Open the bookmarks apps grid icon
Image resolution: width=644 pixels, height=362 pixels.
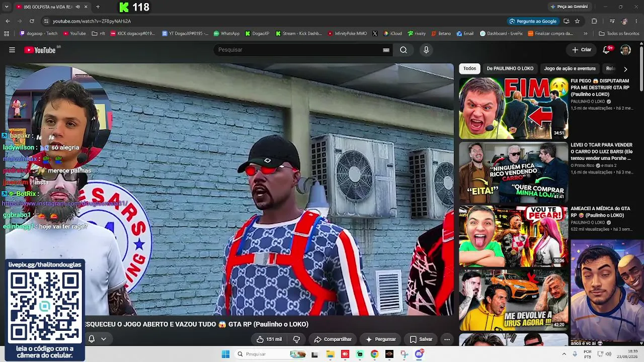(7, 34)
